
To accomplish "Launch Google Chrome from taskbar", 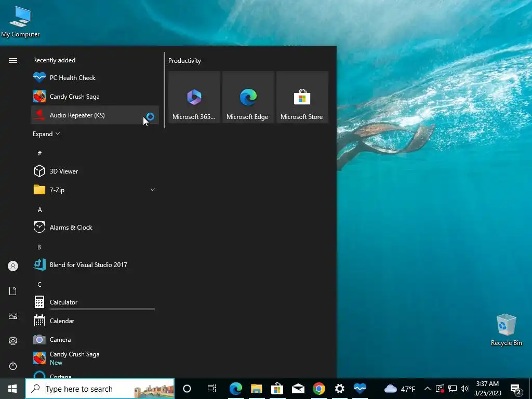I will 319,389.
